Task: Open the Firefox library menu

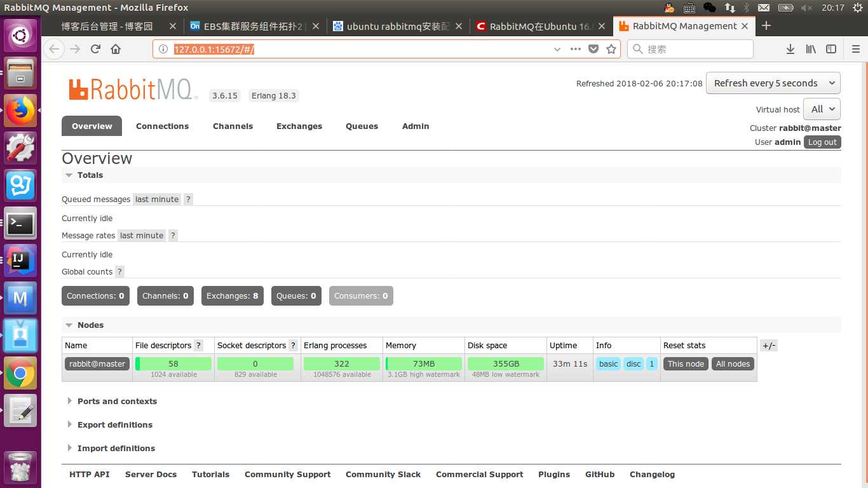Action: point(811,49)
